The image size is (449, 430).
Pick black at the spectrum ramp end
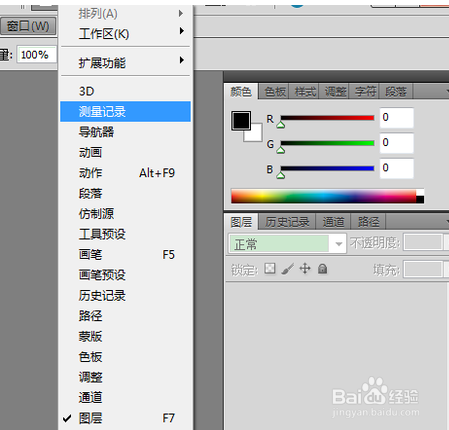(420, 199)
